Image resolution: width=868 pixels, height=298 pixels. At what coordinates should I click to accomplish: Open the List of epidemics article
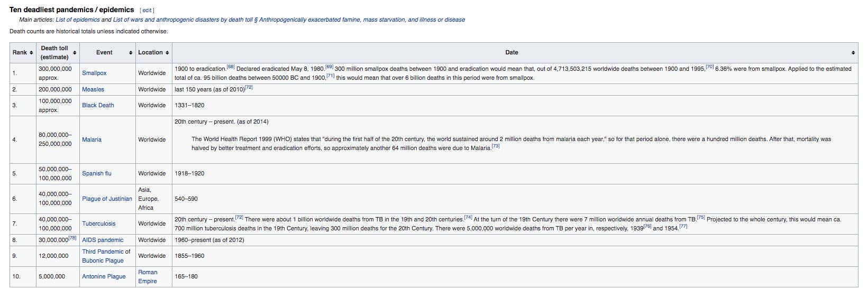click(78, 20)
